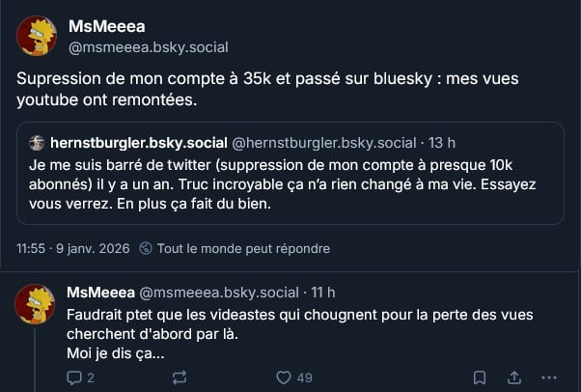Click the reply's "11 h" timestamp
Viewport: 581px width, 392px height.
tap(321, 293)
